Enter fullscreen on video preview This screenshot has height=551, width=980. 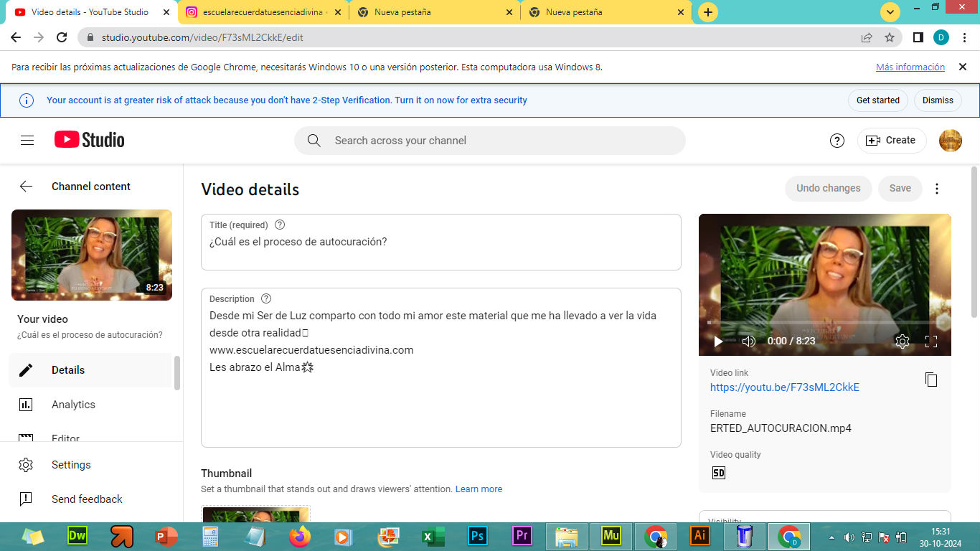pyautogui.click(x=930, y=342)
